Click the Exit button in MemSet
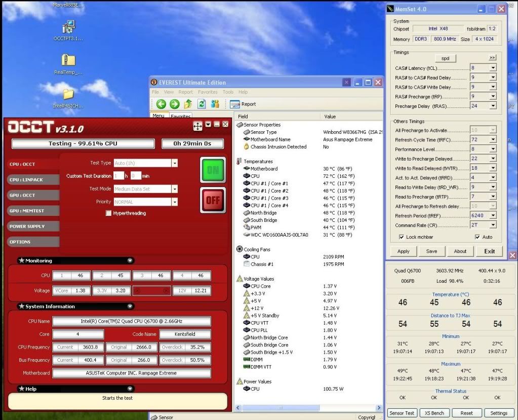Viewport: 518px width, 420px height. tap(489, 251)
